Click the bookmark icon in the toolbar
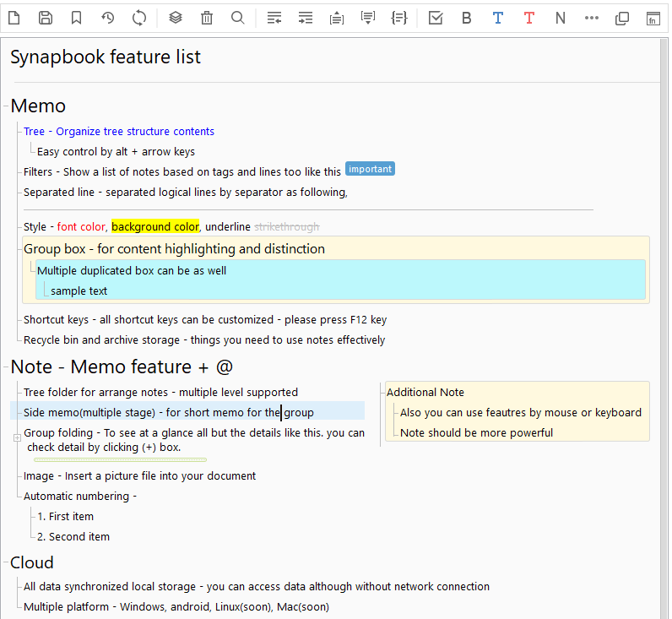The height and width of the screenshot is (619, 672). 76,18
